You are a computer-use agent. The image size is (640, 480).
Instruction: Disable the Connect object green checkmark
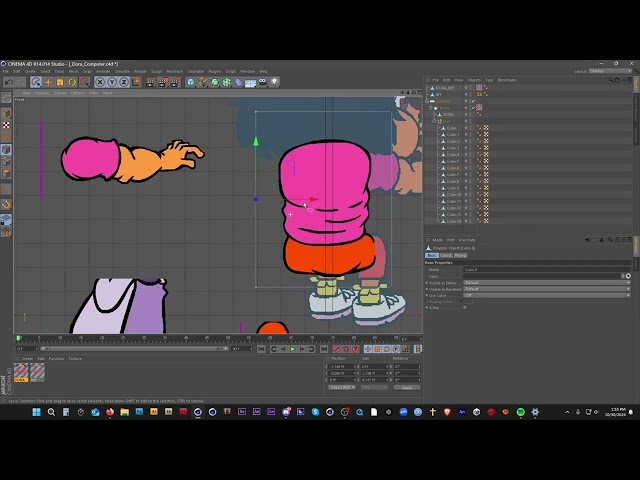[473, 101]
